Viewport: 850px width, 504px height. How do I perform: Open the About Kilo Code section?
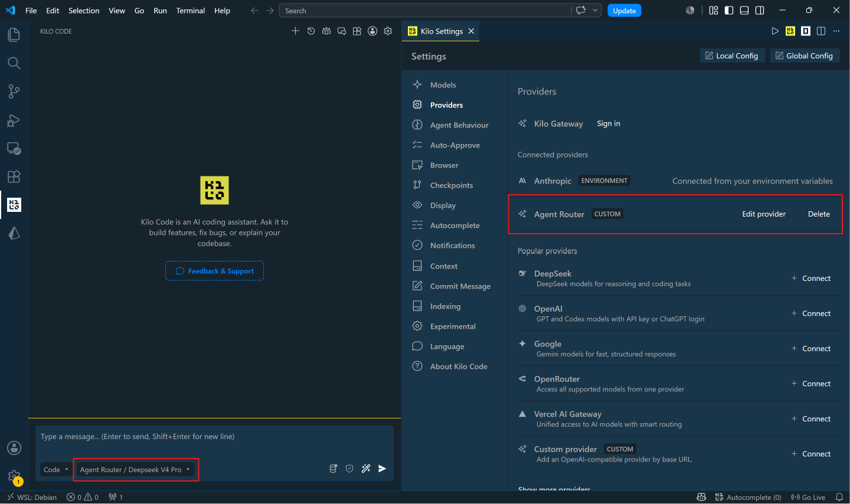coord(459,366)
